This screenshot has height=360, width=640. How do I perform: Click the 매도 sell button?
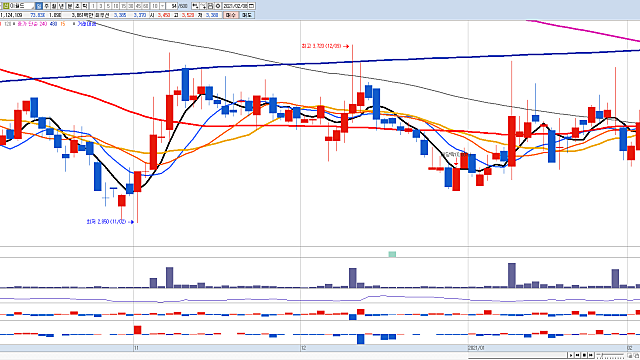point(247,15)
